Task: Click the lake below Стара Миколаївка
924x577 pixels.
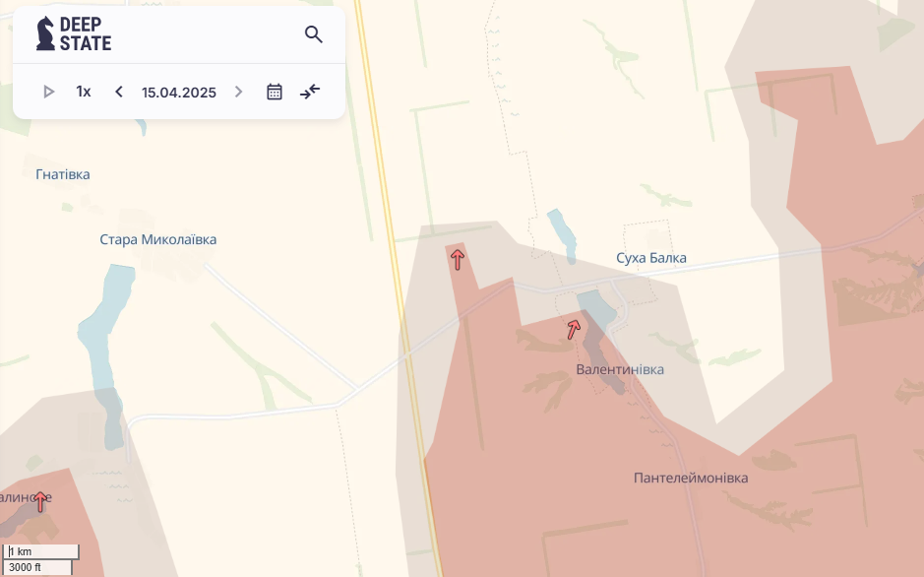Action: point(106,335)
